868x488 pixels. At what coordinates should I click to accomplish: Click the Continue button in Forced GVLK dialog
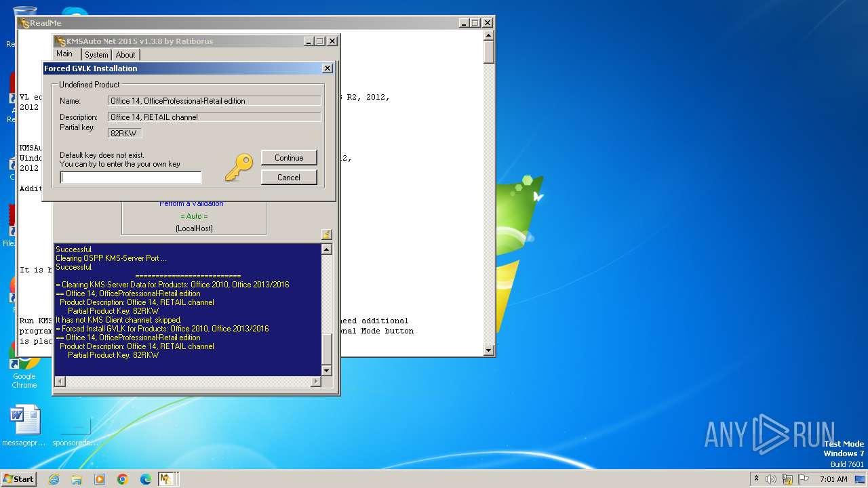tap(289, 158)
